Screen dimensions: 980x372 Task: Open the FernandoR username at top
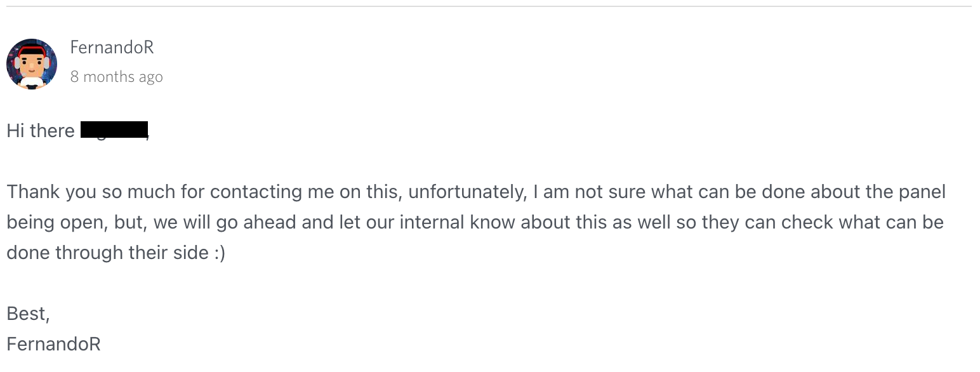click(112, 48)
